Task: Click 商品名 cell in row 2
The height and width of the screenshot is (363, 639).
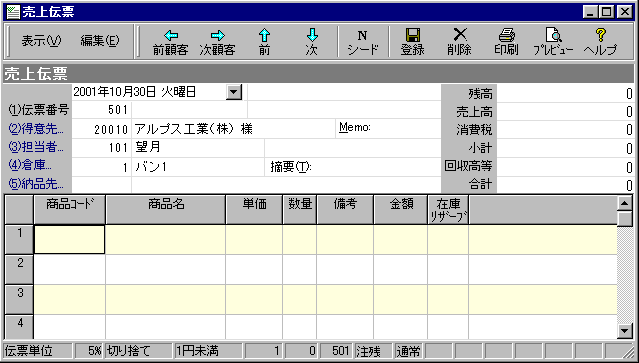Action: [165, 269]
